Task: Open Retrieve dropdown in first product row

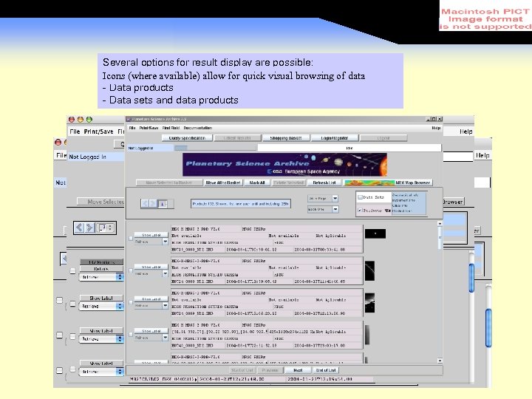Action: (151, 242)
